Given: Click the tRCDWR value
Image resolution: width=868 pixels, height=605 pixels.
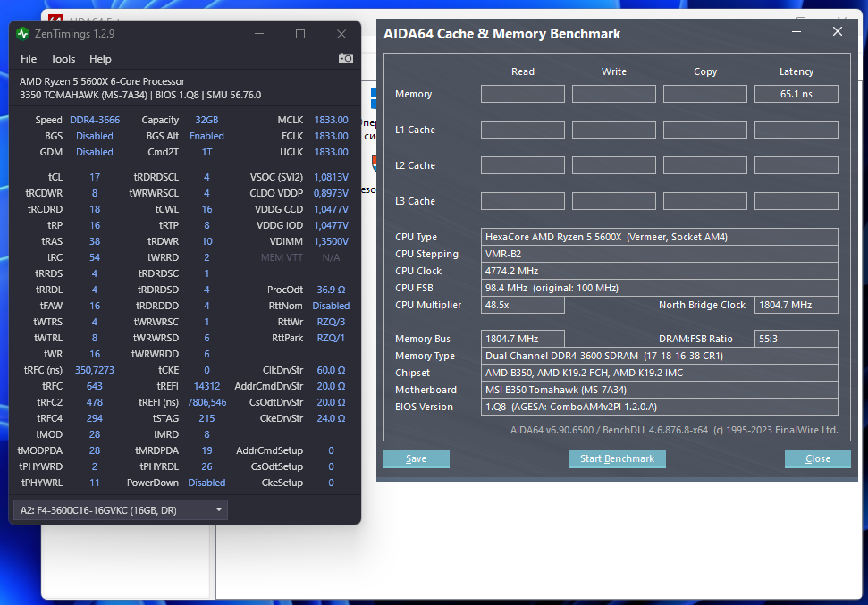Looking at the screenshot, I should click(95, 193).
